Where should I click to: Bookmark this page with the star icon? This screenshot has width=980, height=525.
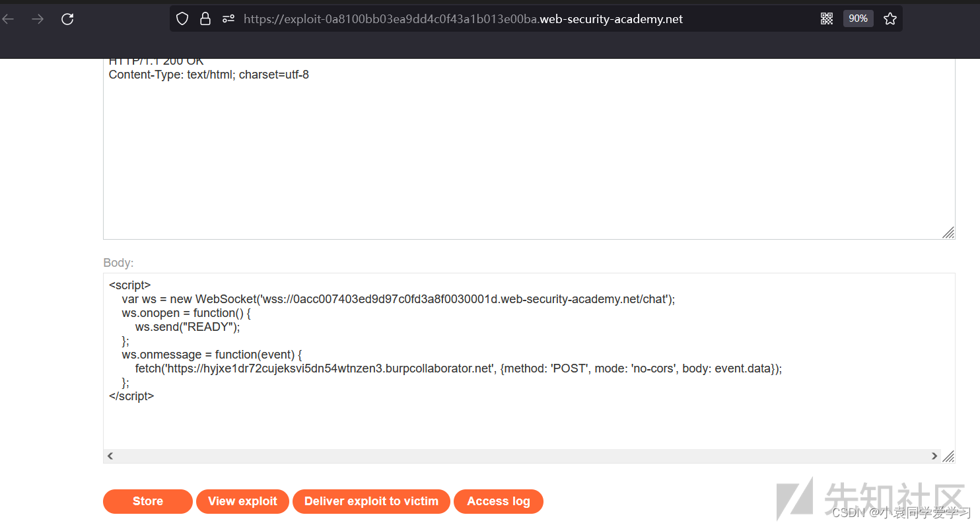[890, 18]
